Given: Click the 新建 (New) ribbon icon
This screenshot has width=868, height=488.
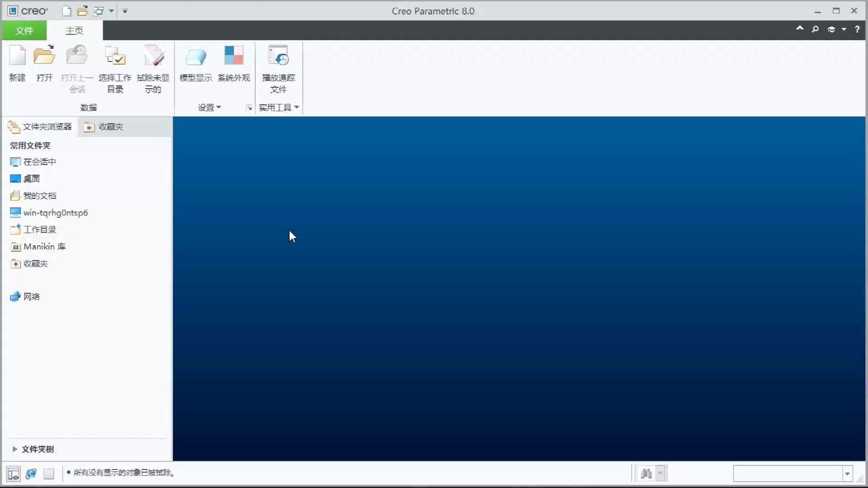Looking at the screenshot, I should [x=18, y=63].
